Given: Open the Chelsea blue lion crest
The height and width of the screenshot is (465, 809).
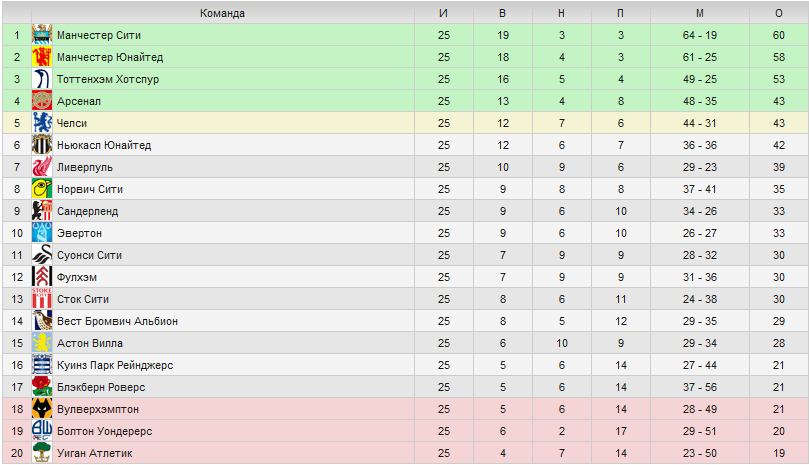Looking at the screenshot, I should point(42,123).
